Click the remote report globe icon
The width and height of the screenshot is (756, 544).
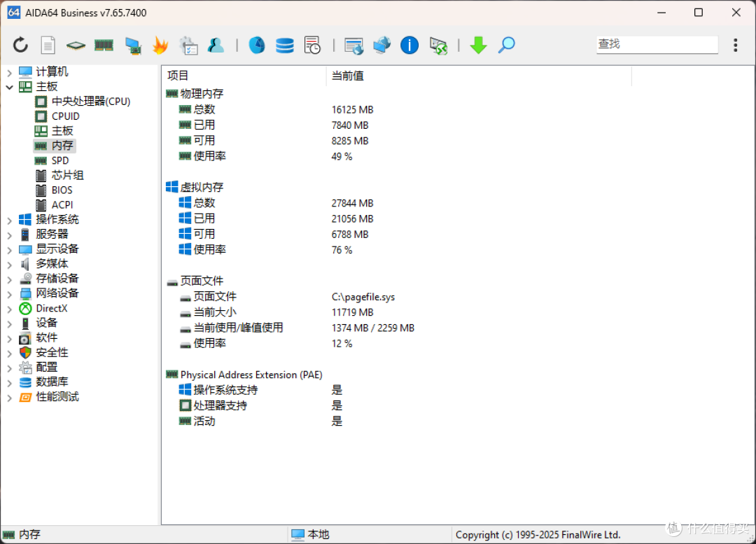(x=353, y=46)
